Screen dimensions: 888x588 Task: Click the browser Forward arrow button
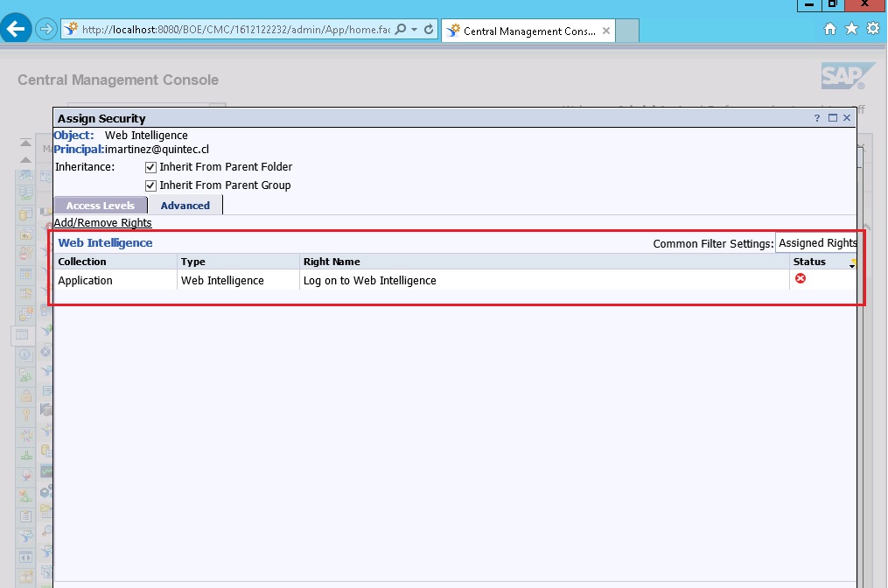click(46, 28)
